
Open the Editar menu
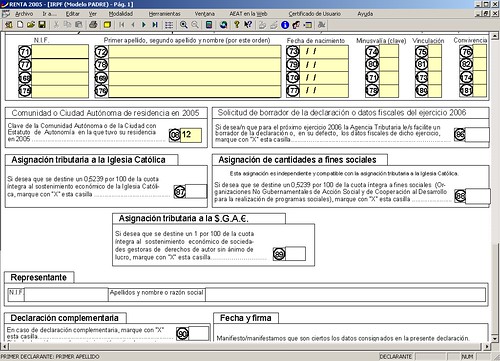[73, 14]
